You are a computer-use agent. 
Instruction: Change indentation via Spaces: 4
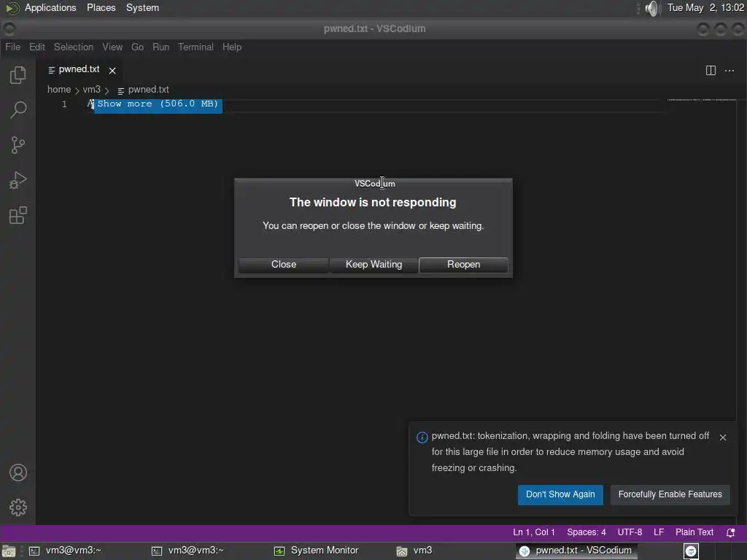586,532
